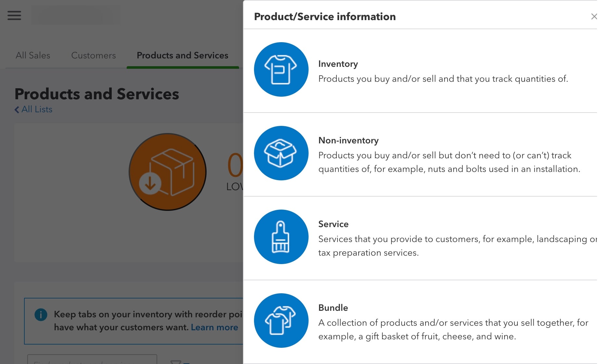Switch to the All Sales tab
Image resolution: width=610 pixels, height=364 pixels.
click(x=33, y=55)
